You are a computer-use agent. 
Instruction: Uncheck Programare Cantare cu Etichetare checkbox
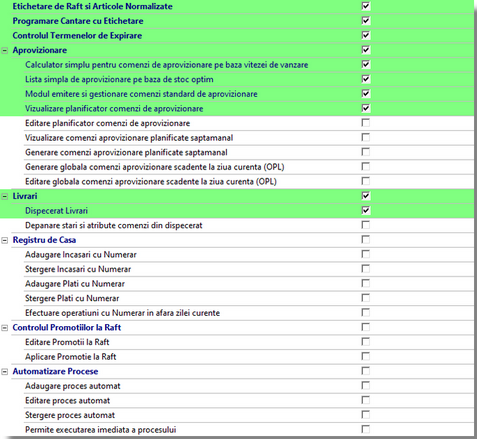click(366, 21)
